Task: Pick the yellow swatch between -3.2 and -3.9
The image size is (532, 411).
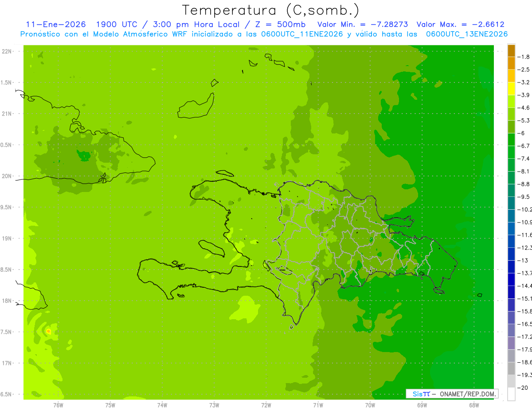Action: (511, 89)
